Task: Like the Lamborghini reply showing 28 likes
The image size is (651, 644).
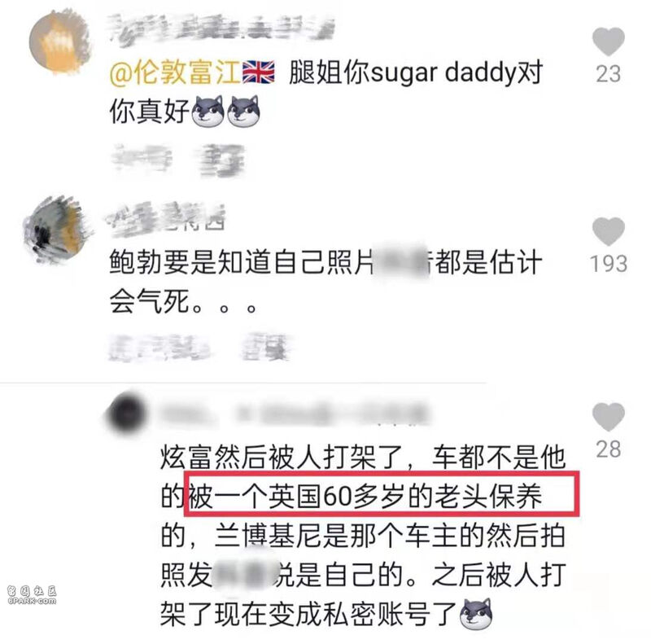Action: 608,417
